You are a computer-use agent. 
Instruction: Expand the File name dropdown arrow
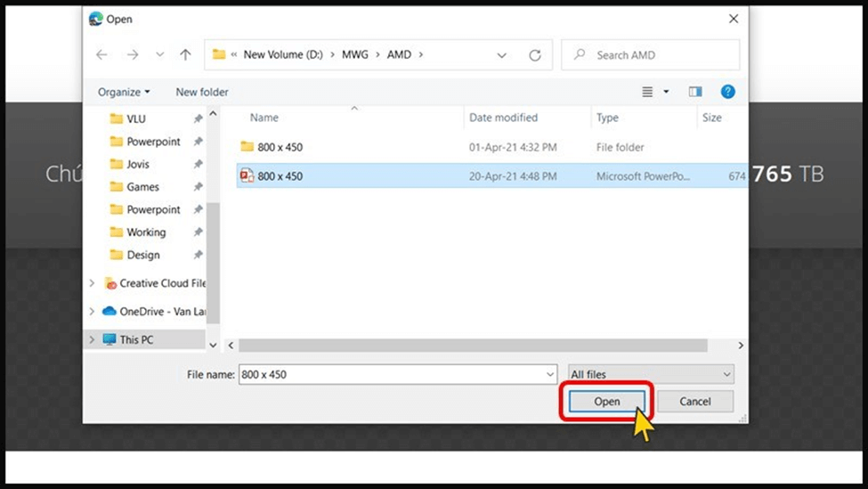550,374
